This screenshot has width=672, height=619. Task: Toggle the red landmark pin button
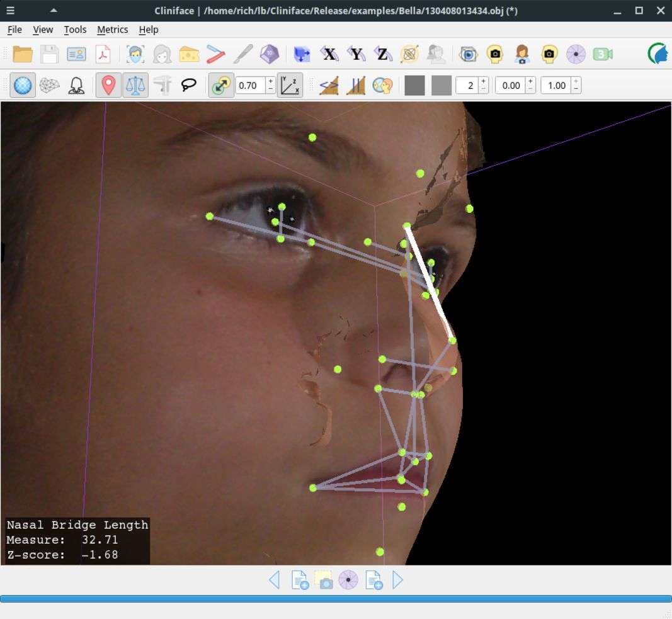[108, 85]
